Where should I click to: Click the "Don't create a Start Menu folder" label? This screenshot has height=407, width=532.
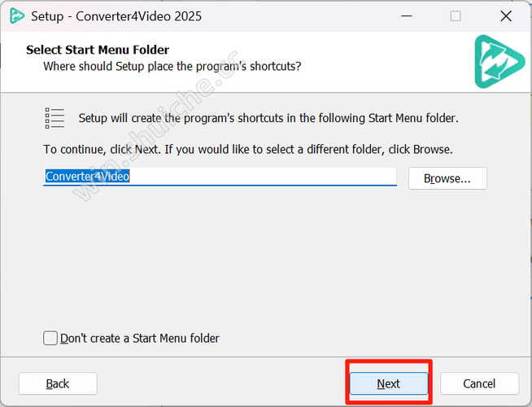[140, 339]
